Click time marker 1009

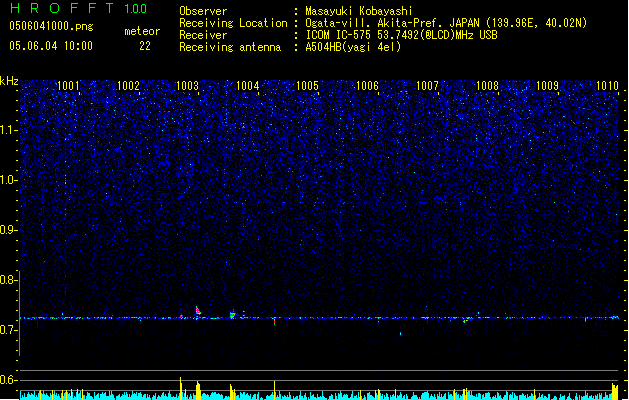pos(547,85)
